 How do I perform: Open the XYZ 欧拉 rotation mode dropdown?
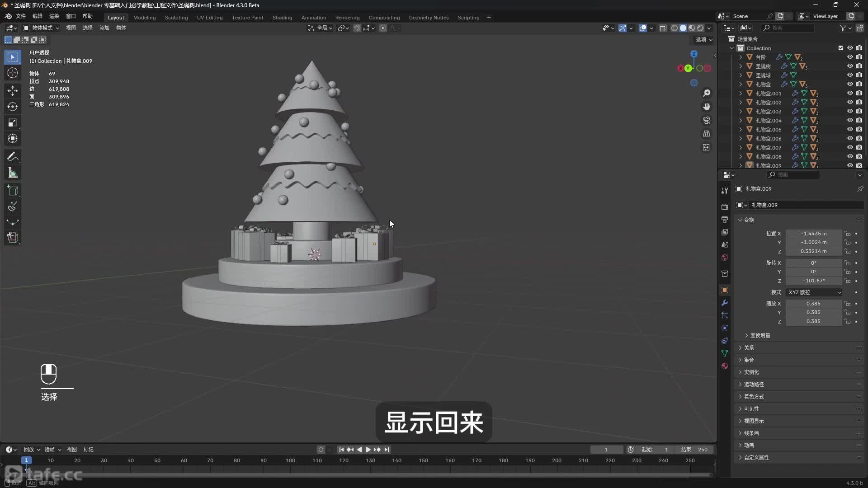(x=814, y=292)
